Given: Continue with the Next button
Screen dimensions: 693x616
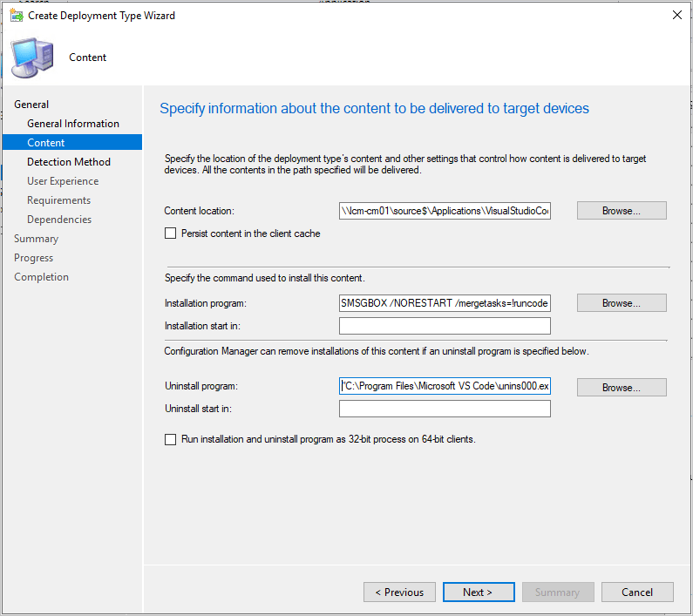Looking at the screenshot, I should click(479, 592).
